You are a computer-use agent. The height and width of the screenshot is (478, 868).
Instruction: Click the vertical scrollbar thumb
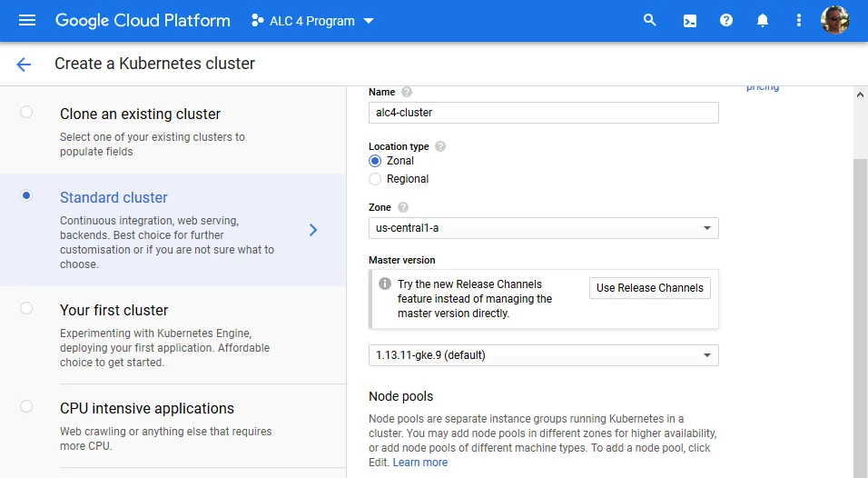pyautogui.click(x=860, y=317)
